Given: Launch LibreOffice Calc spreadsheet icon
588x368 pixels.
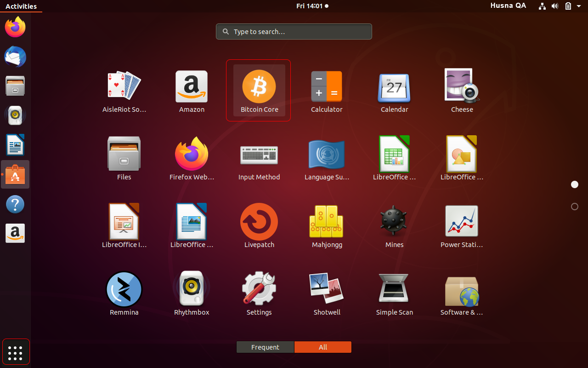Looking at the screenshot, I should [x=394, y=159].
